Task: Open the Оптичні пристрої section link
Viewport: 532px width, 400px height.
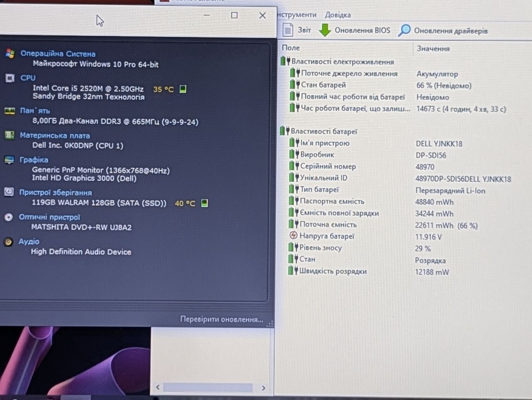Action: click(49, 217)
